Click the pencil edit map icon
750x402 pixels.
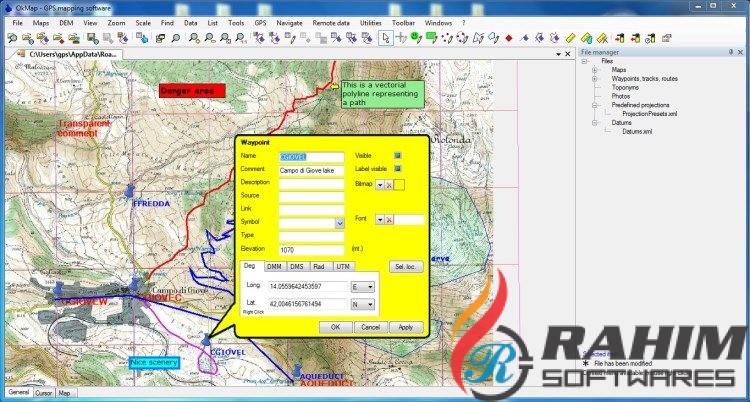[x=290, y=38]
